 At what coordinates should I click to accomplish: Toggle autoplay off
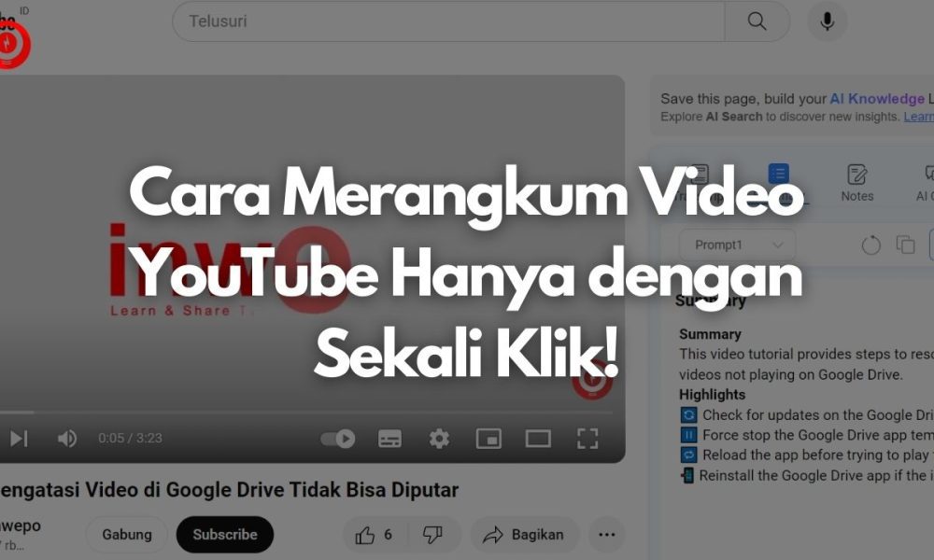(x=338, y=438)
